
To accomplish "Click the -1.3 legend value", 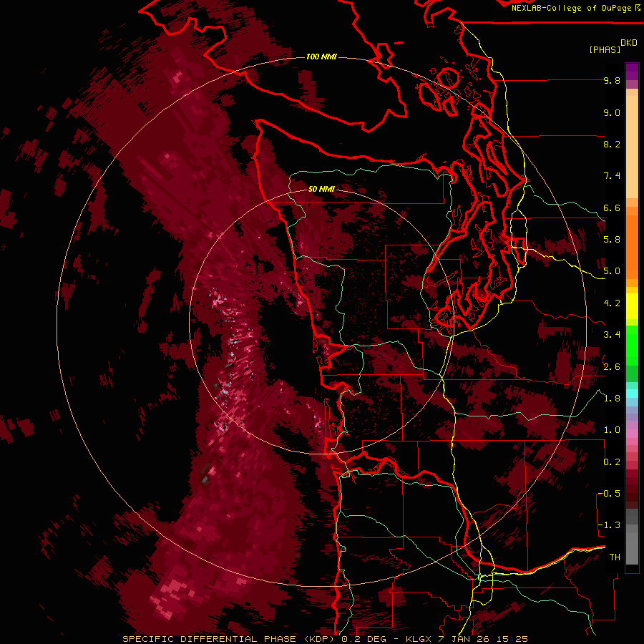I will pyautogui.click(x=610, y=525).
